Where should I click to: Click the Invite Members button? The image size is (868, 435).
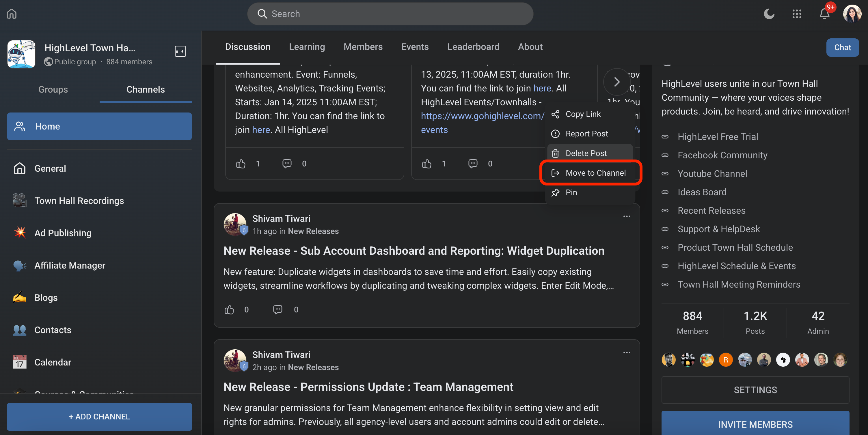[755, 424]
